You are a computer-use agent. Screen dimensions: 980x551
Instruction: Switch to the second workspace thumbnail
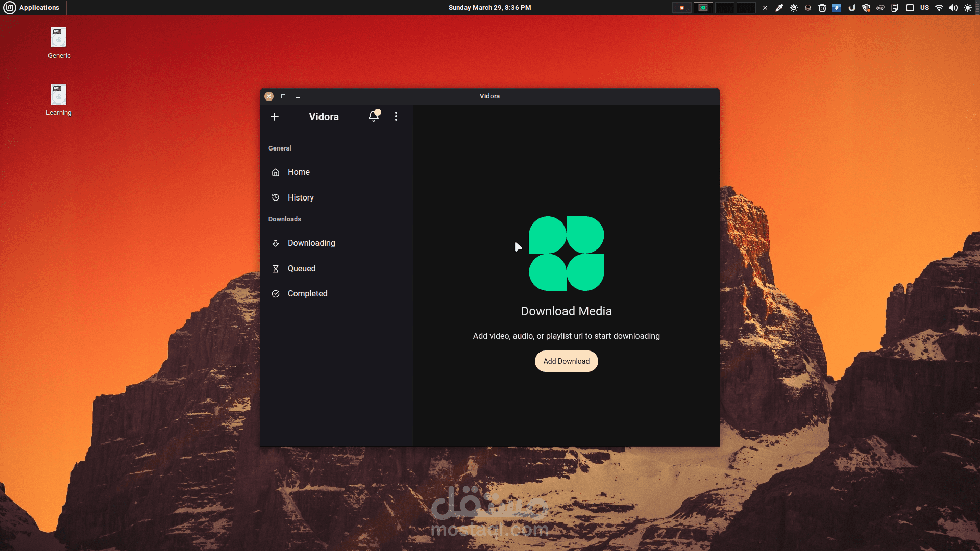703,8
